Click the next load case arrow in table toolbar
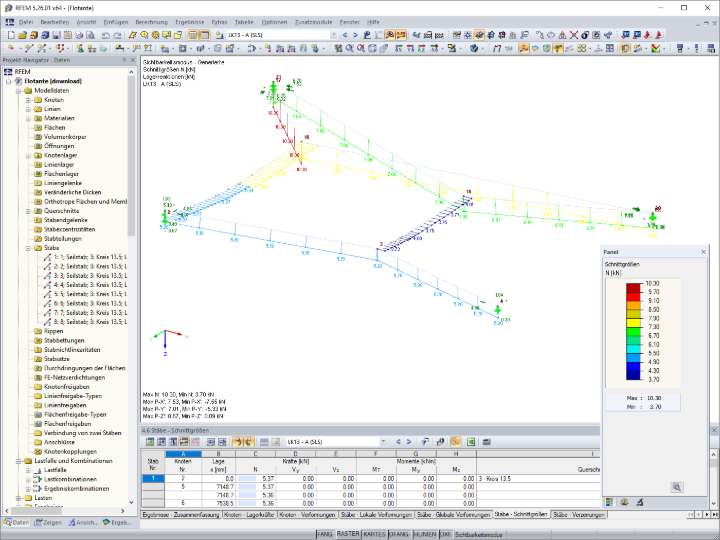This screenshot has width=720, height=540. (409, 442)
